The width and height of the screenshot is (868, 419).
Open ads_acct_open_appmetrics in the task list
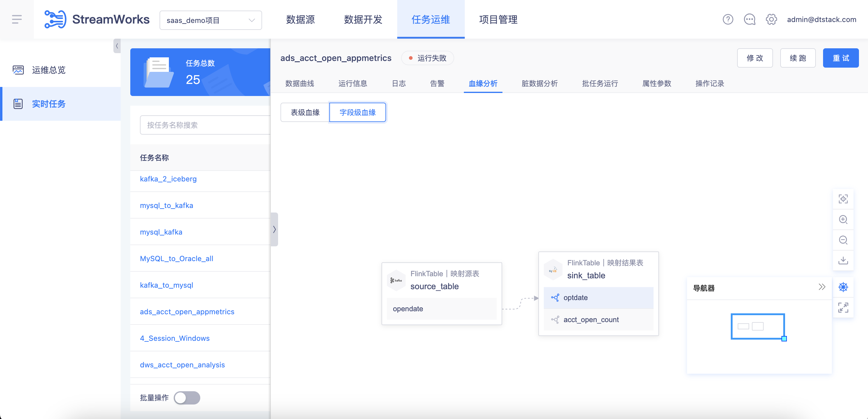(x=187, y=312)
